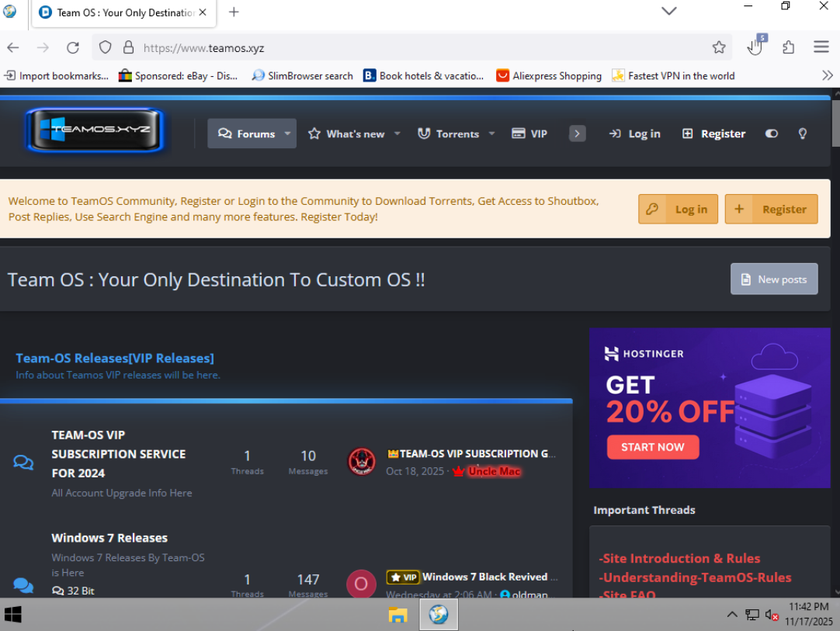Open the browser hamburger menu

tap(821, 47)
